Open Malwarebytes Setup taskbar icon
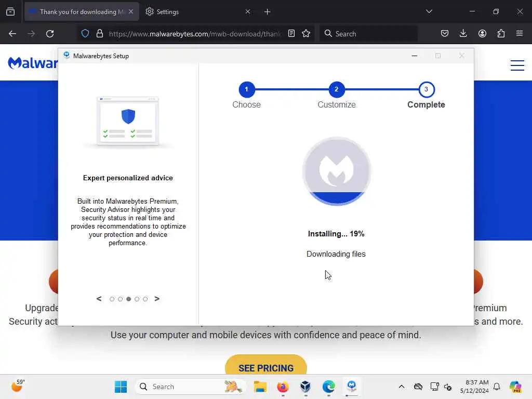The height and width of the screenshot is (399, 532). [352, 387]
